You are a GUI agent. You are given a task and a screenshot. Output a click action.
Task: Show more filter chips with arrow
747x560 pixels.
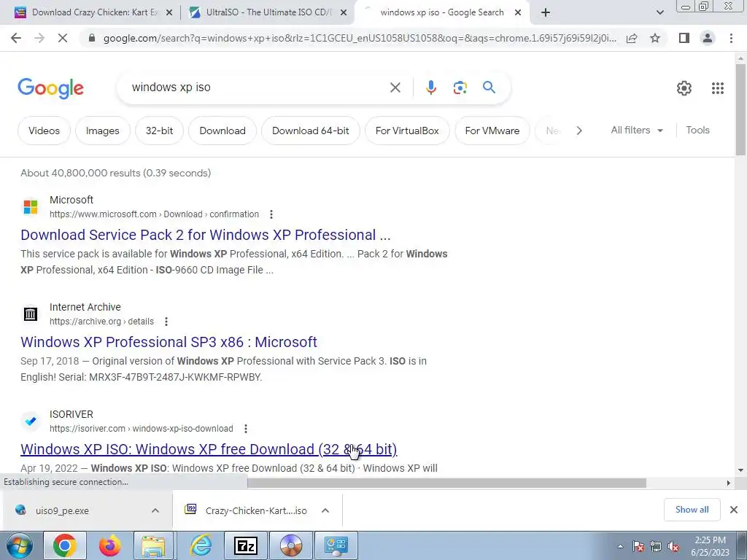[x=578, y=131]
